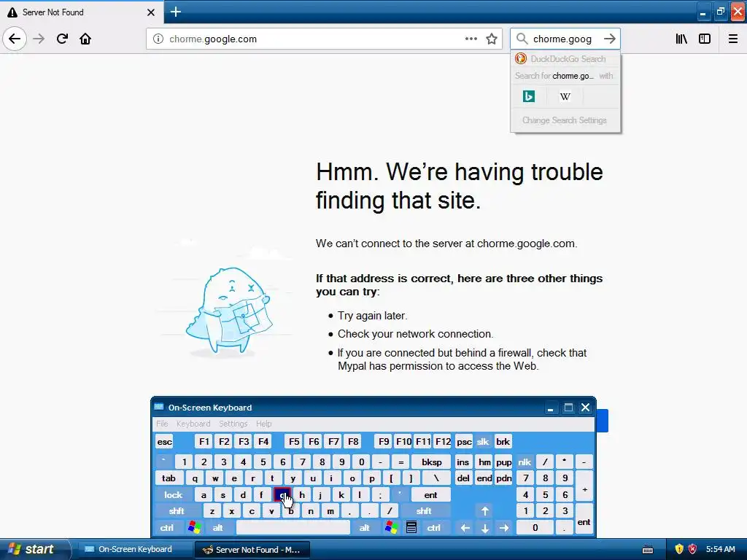
Task: Click the del key
Action: pos(463,478)
